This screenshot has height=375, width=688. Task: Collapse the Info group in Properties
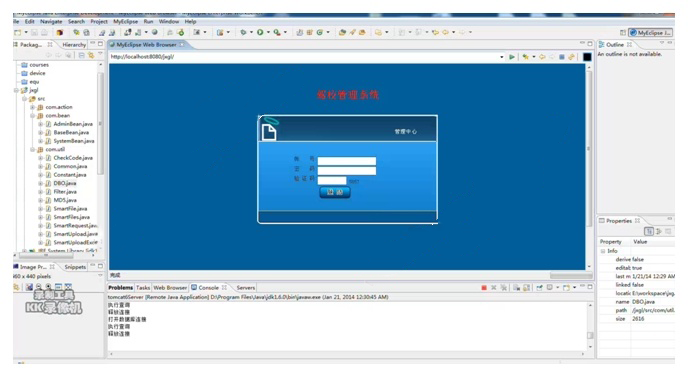click(x=603, y=251)
